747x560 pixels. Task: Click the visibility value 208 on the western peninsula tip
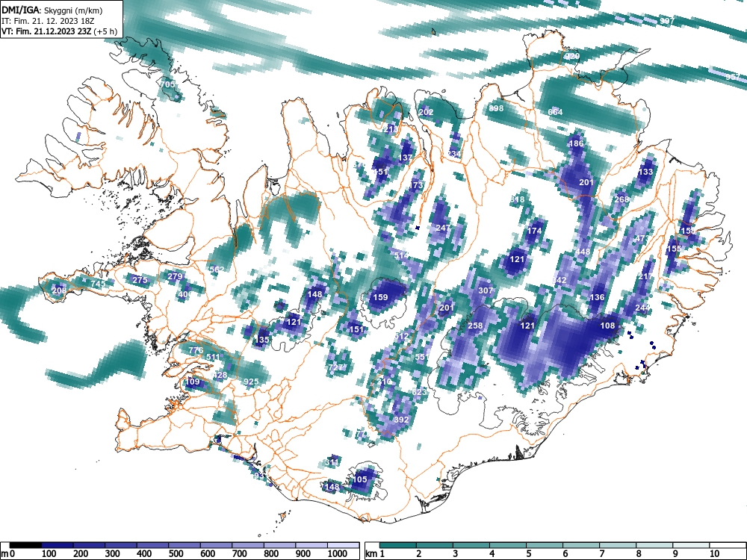(x=59, y=290)
